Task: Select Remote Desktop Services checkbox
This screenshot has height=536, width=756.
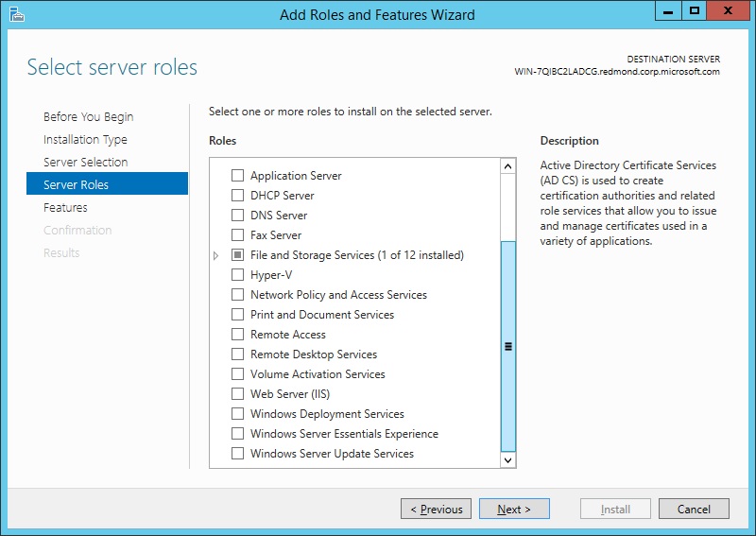Action: coord(238,354)
